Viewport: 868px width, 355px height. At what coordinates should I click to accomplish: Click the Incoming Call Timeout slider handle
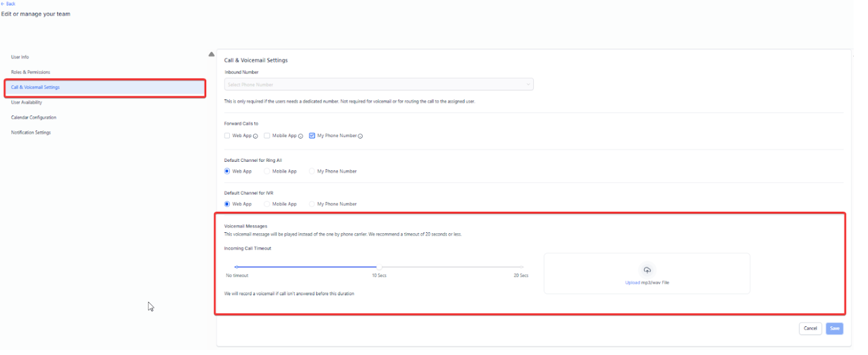click(x=379, y=267)
